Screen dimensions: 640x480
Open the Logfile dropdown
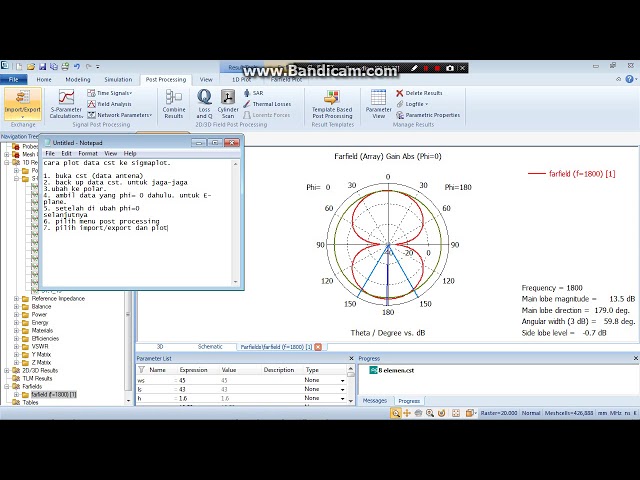(412, 104)
